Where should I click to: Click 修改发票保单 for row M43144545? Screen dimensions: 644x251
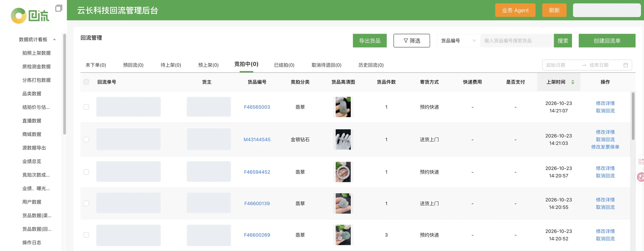(x=605, y=147)
